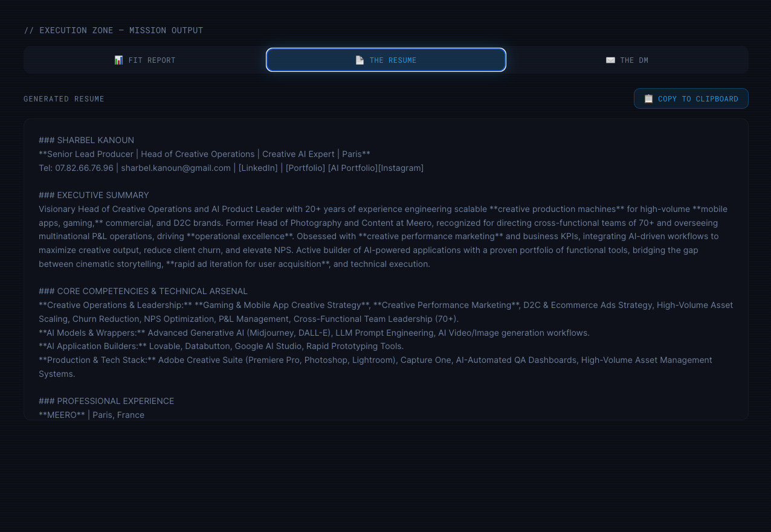This screenshot has height=532, width=771.
Task: Click the clipboard icon in Copy button
Action: pos(648,99)
